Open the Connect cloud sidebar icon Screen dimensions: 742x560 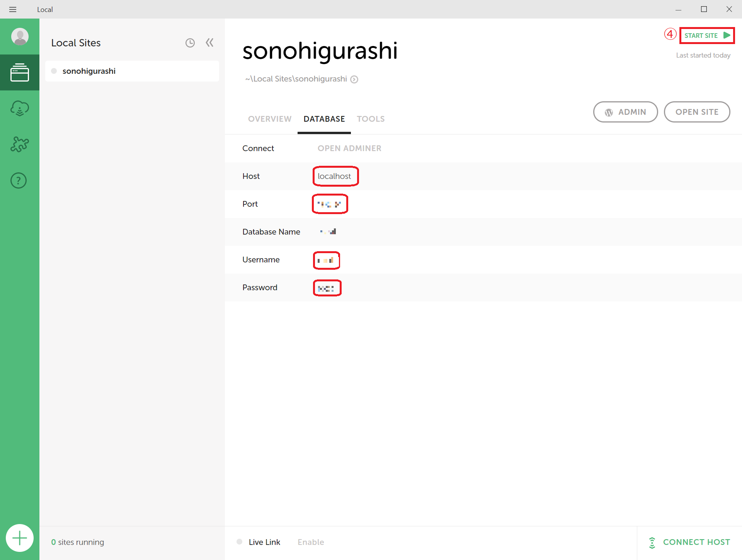pyautogui.click(x=20, y=108)
